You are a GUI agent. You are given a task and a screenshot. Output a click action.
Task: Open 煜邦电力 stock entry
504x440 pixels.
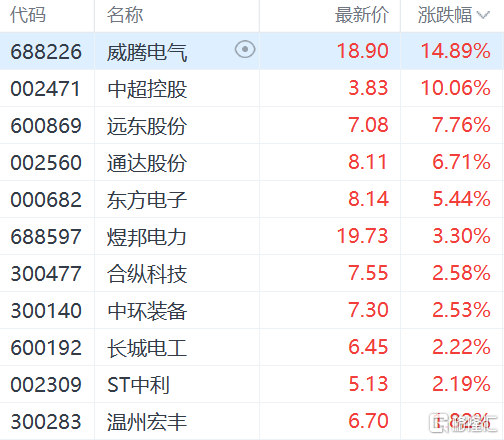pos(147,237)
